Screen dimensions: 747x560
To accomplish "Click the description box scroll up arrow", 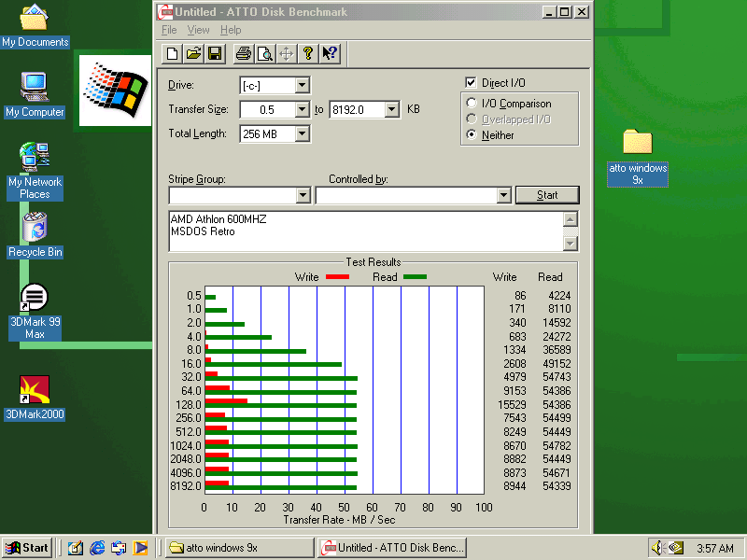I will 571,219.
